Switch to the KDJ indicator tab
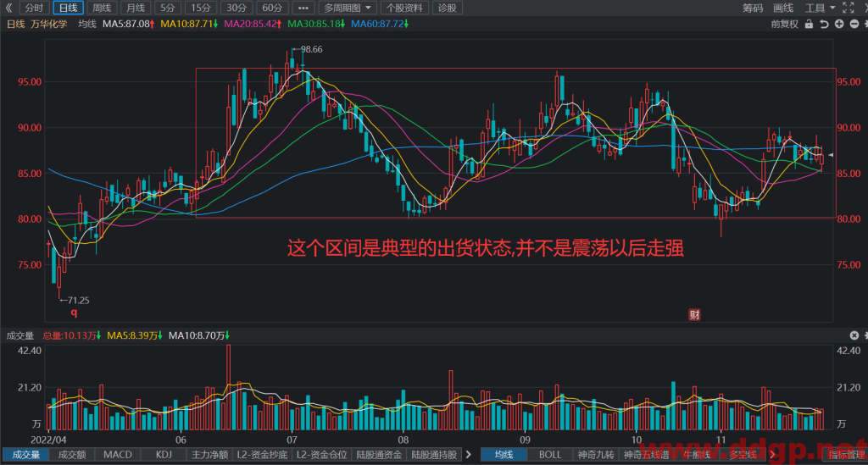Image resolution: width=868 pixels, height=465 pixels. (x=164, y=455)
